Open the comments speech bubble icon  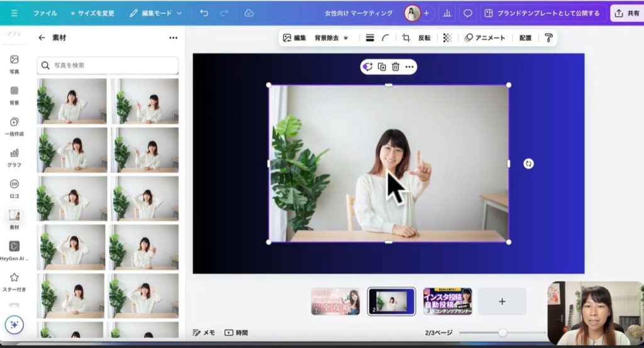coord(467,13)
